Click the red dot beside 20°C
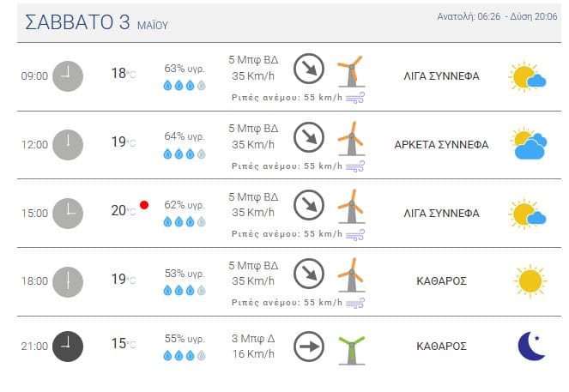Viewport: 569px width, 392px height. click(144, 205)
